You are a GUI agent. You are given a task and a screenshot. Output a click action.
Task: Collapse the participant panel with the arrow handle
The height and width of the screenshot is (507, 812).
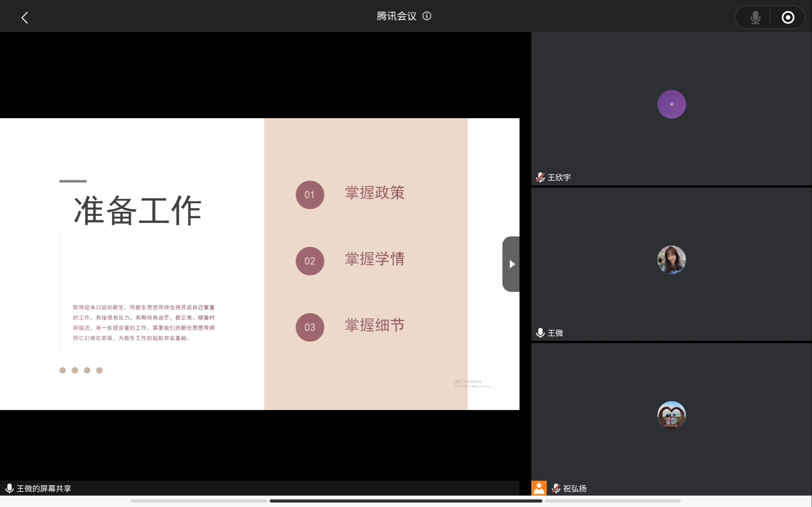click(x=511, y=264)
